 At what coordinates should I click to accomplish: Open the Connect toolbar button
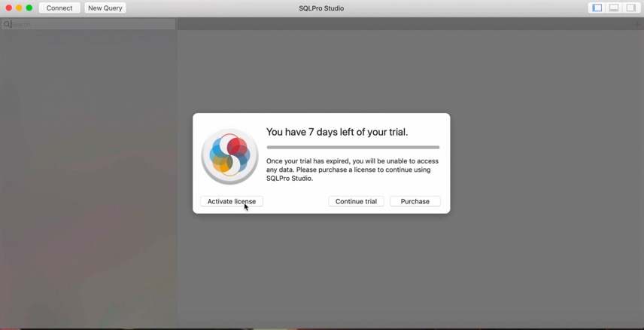coord(59,8)
